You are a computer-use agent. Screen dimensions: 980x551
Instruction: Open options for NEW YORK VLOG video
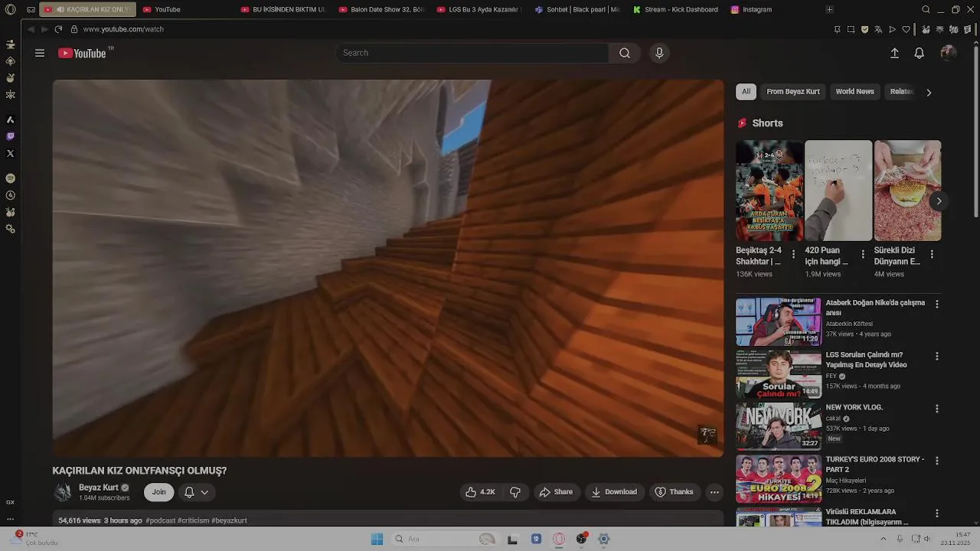[936, 409]
